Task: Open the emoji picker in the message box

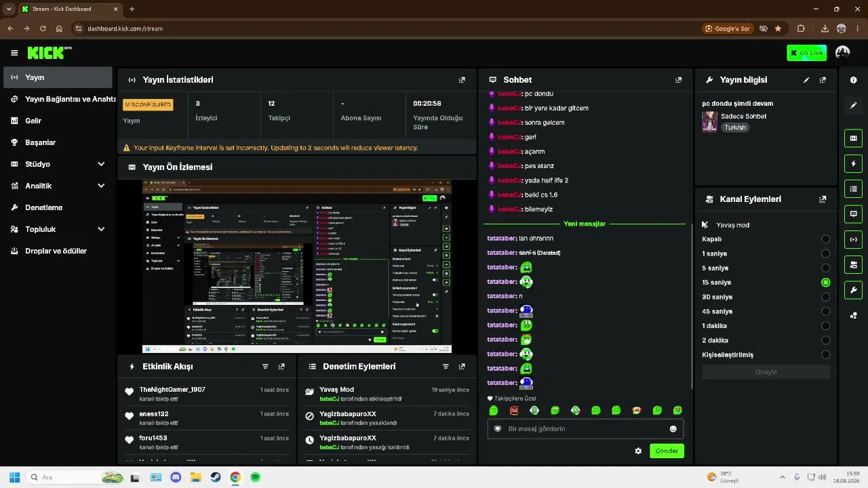Action: (673, 429)
